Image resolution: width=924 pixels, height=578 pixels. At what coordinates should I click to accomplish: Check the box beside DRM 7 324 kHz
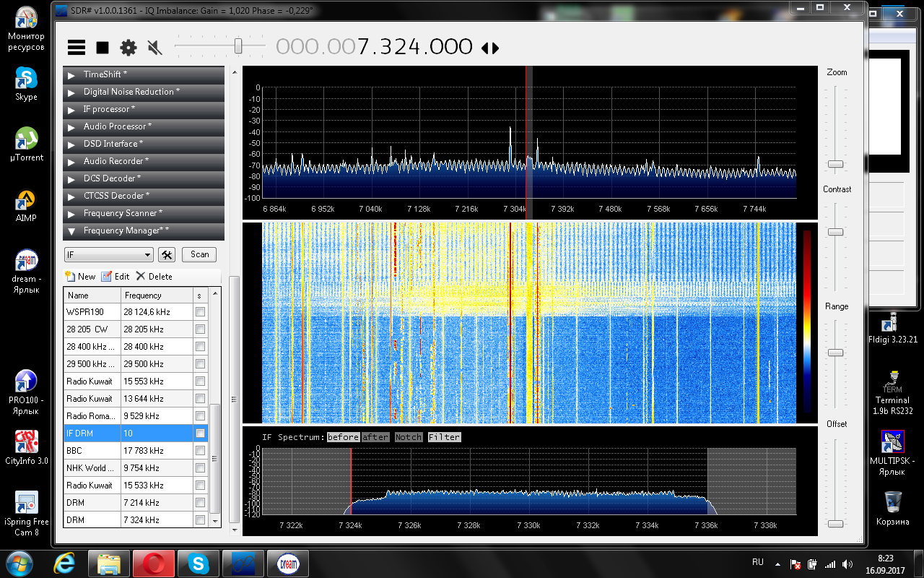pyautogui.click(x=200, y=520)
